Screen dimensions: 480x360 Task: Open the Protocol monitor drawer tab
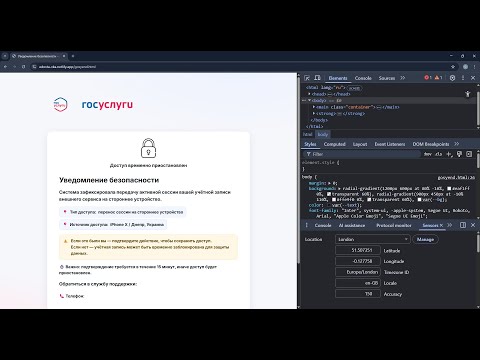[x=394, y=225]
